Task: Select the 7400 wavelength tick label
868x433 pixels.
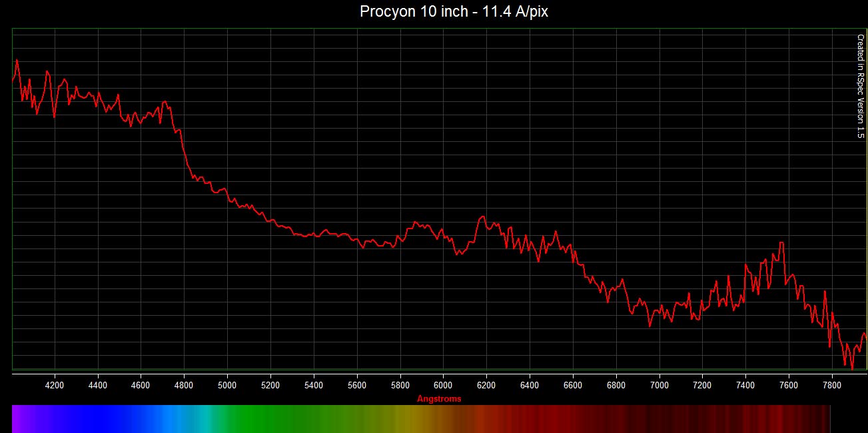Action: point(745,385)
